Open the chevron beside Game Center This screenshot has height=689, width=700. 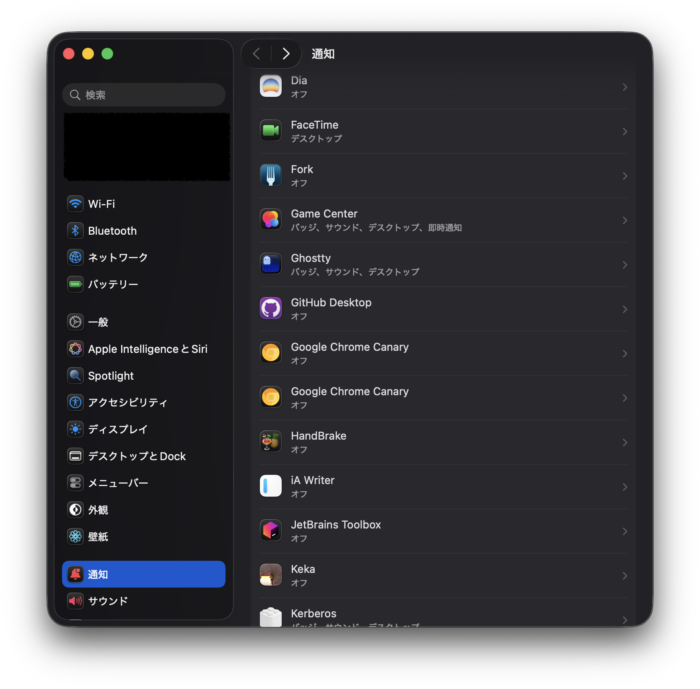624,220
